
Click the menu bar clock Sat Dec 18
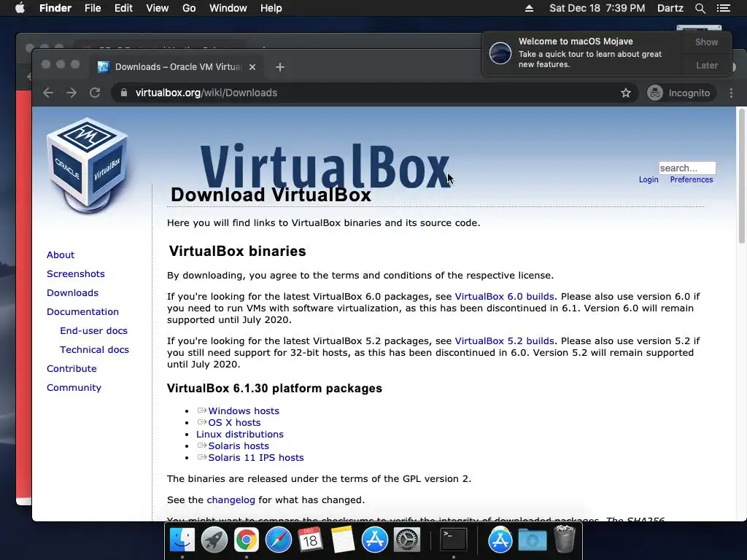pyautogui.click(x=597, y=8)
